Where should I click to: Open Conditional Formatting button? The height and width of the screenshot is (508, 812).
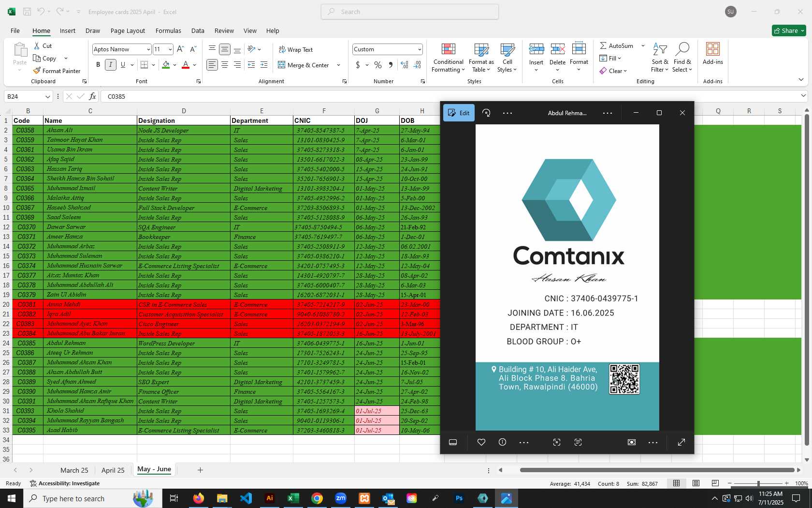[x=448, y=57]
